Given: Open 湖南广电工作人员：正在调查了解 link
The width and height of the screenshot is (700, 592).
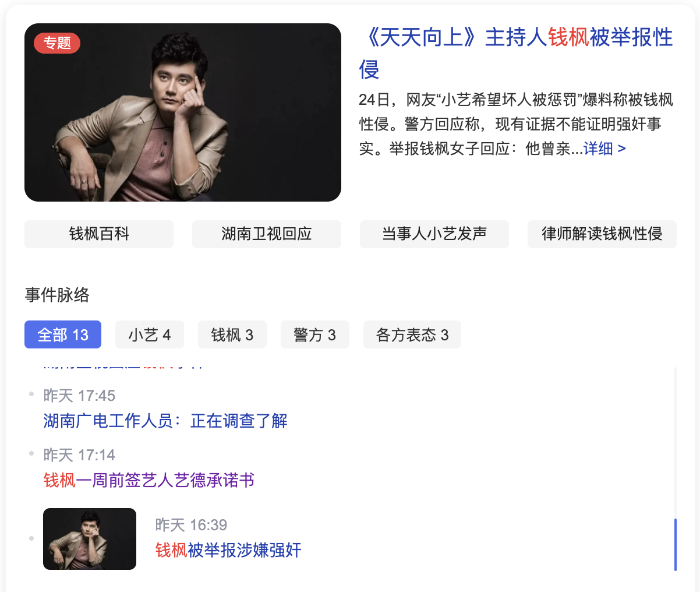Looking at the screenshot, I should click(165, 421).
